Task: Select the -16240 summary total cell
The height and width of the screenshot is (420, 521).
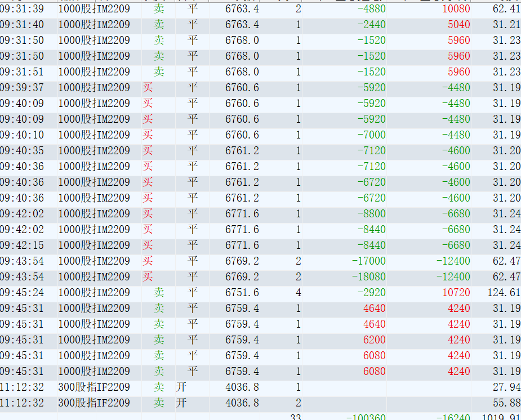Action: click(x=453, y=417)
